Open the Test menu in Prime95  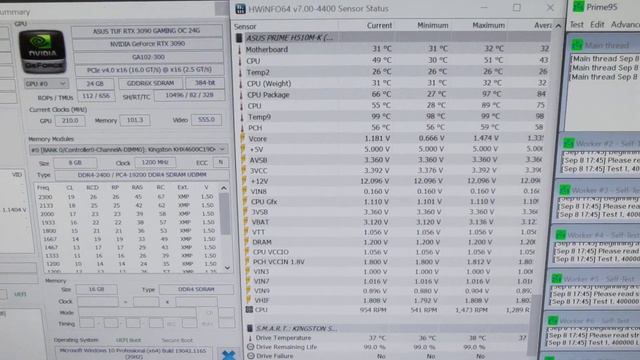(576, 25)
